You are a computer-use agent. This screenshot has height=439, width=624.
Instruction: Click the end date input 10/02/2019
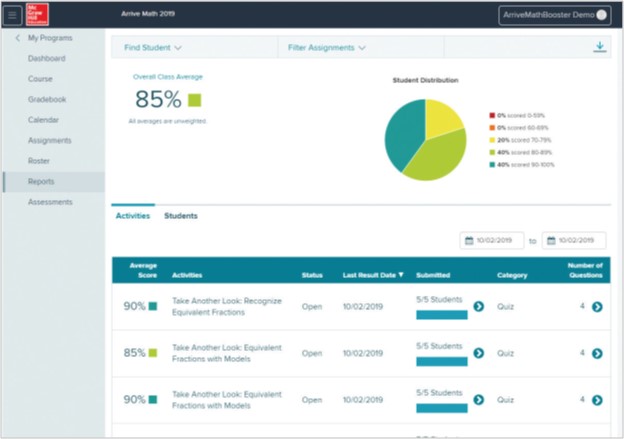[x=574, y=240]
